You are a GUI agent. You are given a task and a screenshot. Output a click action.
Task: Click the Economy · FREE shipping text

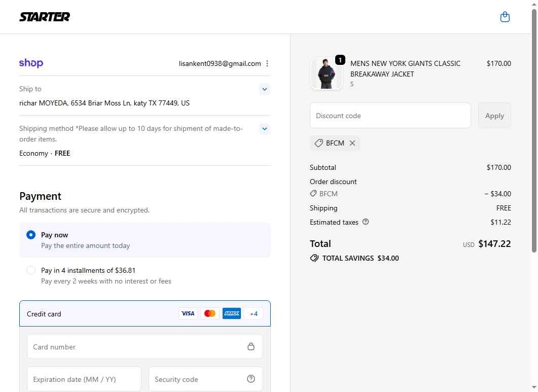pyautogui.click(x=45, y=153)
